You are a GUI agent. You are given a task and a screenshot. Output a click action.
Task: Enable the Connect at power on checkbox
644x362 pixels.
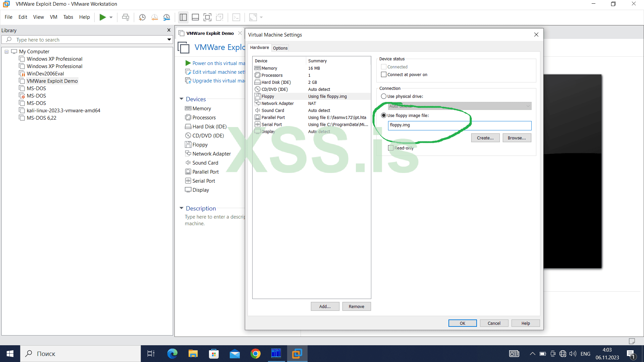[x=384, y=74]
